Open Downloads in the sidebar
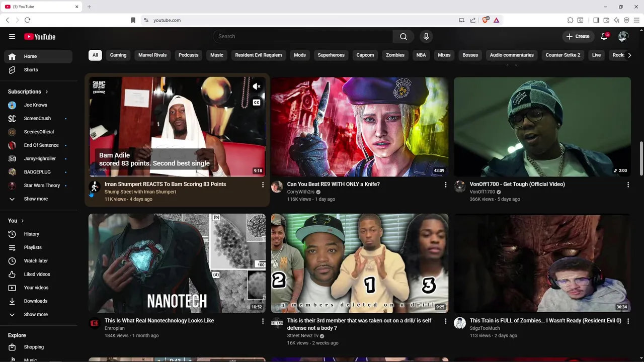Viewport: 644px width, 362px height. click(38, 301)
